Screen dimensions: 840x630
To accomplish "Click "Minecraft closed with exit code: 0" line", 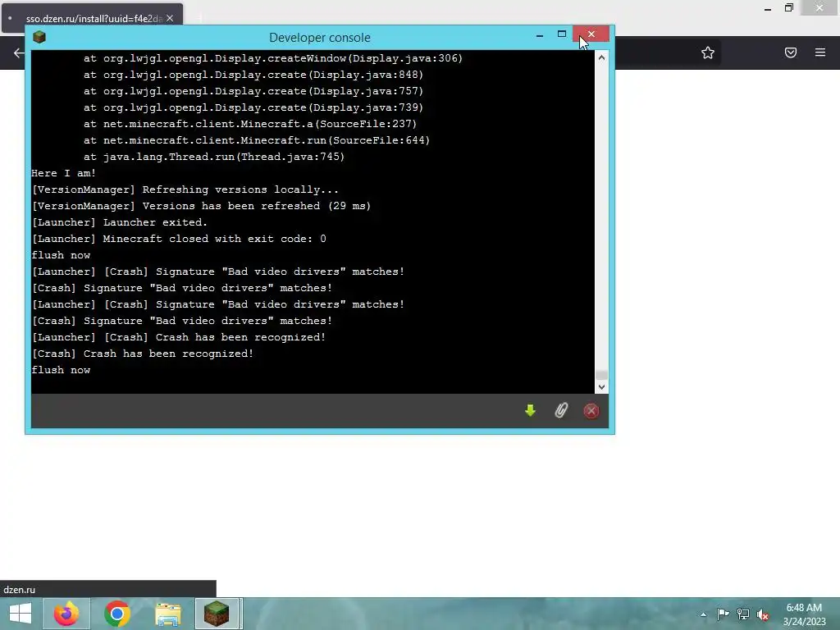I will coord(179,239).
